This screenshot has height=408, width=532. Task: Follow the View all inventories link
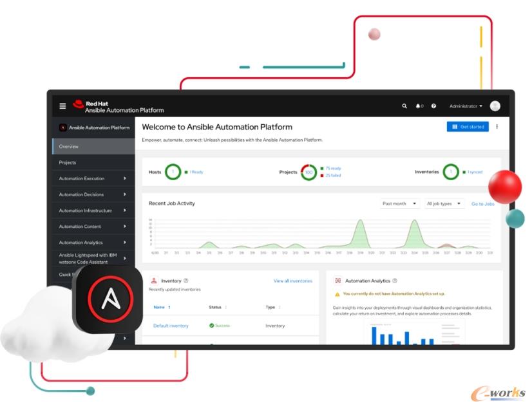[293, 281]
